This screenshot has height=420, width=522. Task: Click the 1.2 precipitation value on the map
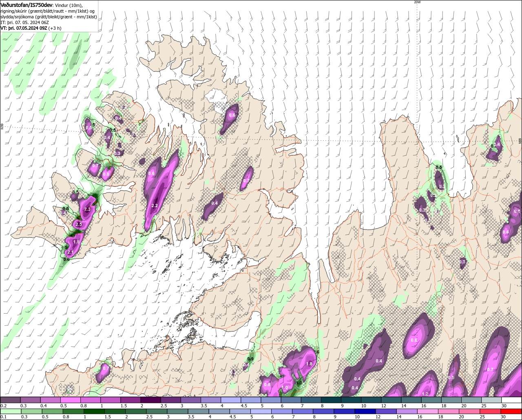click(x=425, y=394)
